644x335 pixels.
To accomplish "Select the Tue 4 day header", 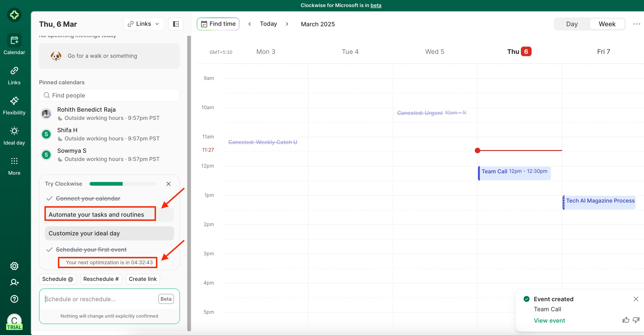I will [x=350, y=52].
